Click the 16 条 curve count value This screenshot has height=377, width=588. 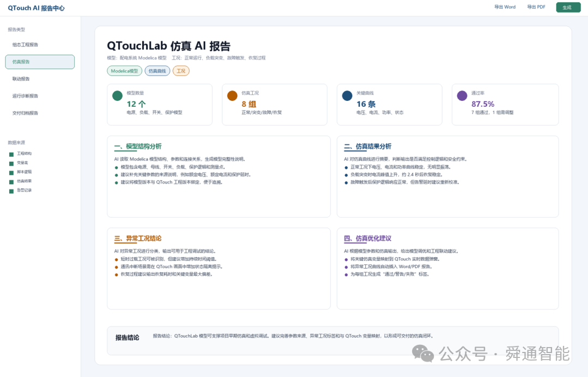click(366, 104)
